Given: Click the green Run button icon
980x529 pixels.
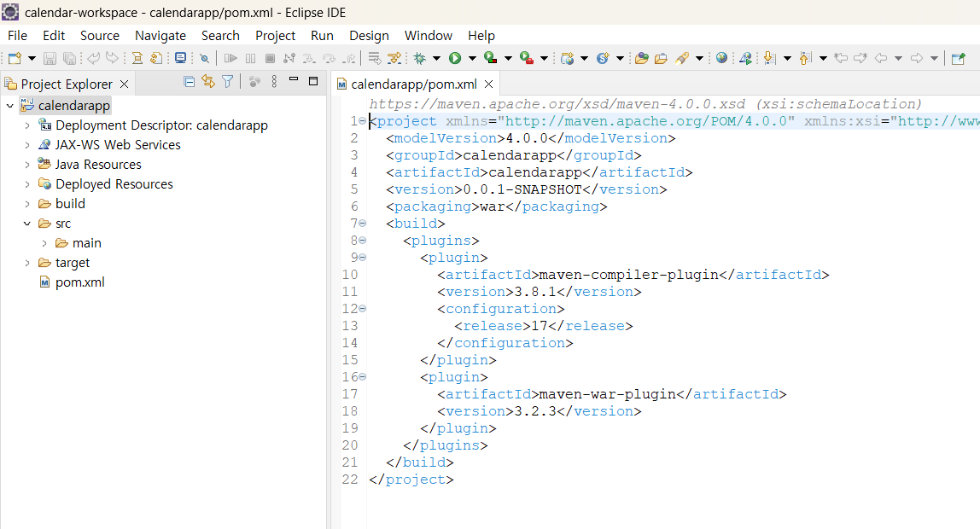Looking at the screenshot, I should point(455,58).
